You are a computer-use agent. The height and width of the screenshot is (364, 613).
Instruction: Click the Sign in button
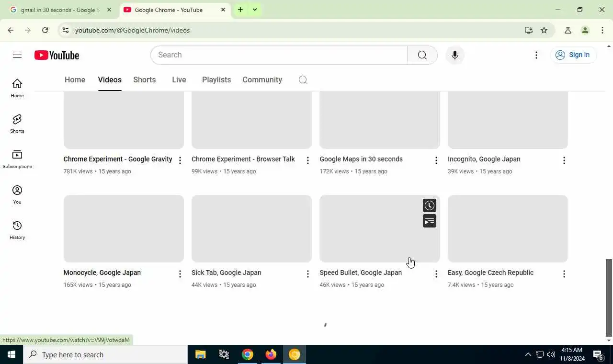pyautogui.click(x=573, y=55)
